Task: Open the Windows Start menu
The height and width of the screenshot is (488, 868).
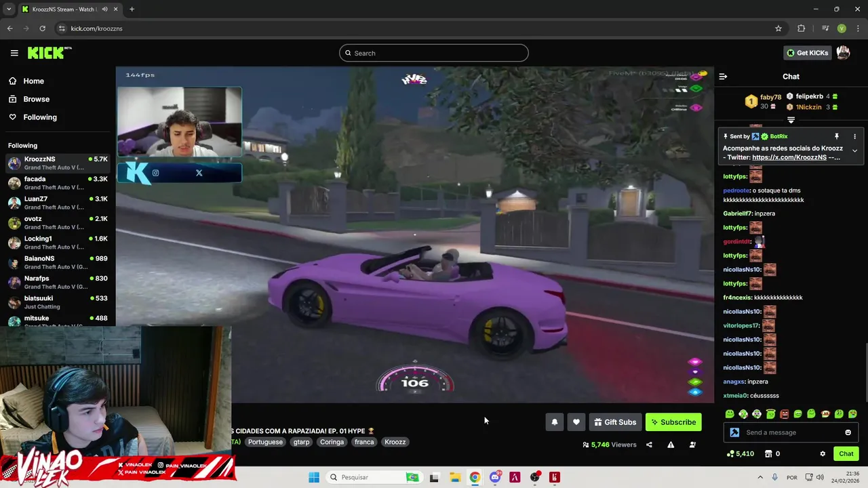Action: (314, 477)
